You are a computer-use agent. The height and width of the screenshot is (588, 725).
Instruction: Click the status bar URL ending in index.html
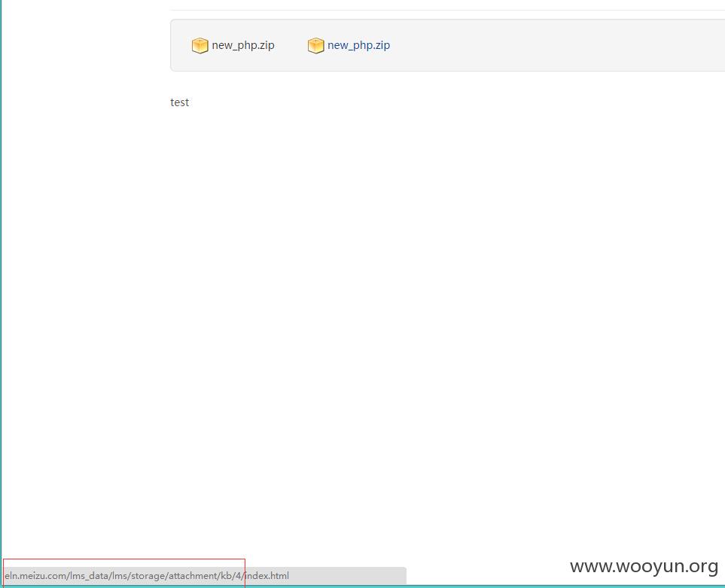pyautogui.click(x=147, y=575)
